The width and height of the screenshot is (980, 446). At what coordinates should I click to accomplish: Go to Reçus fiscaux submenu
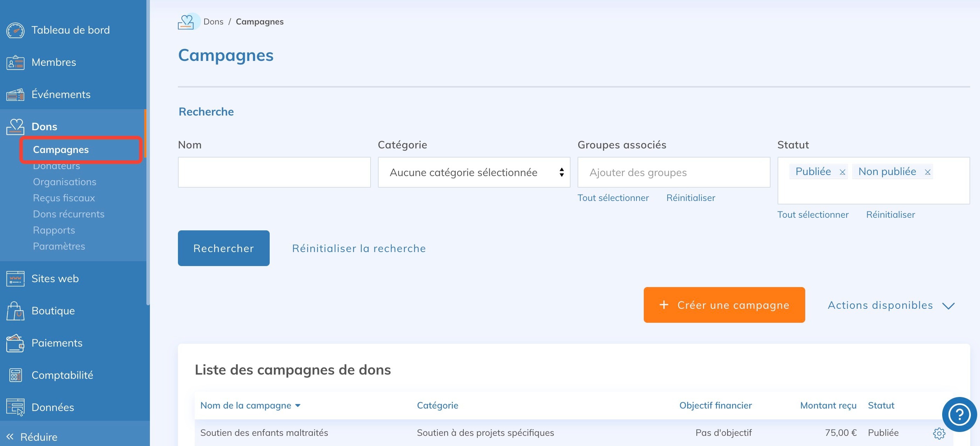pyautogui.click(x=63, y=198)
